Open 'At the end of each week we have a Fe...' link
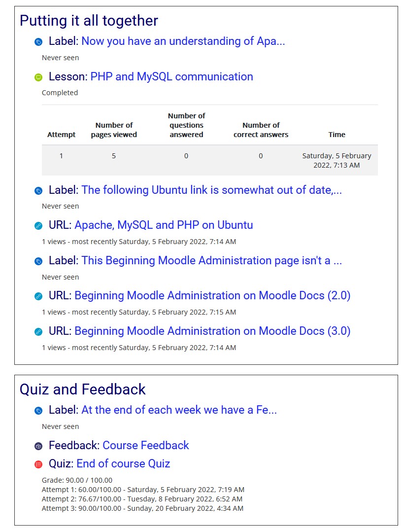Image resolution: width=406 pixels, height=532 pixels. pyautogui.click(x=179, y=410)
